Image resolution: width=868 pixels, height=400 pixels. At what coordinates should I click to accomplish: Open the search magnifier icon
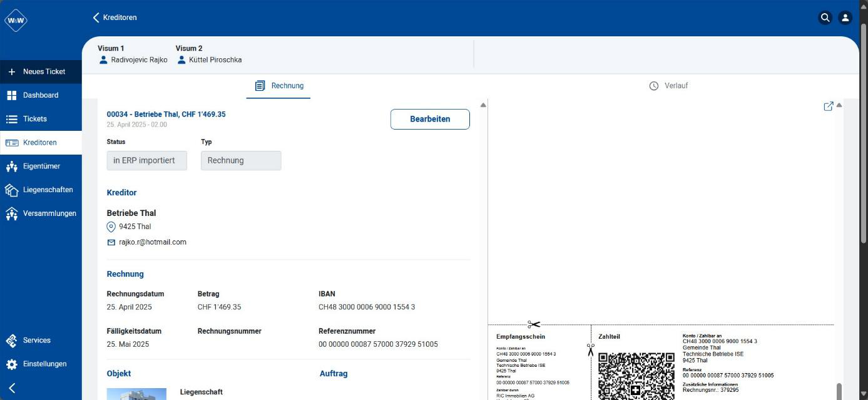(825, 18)
